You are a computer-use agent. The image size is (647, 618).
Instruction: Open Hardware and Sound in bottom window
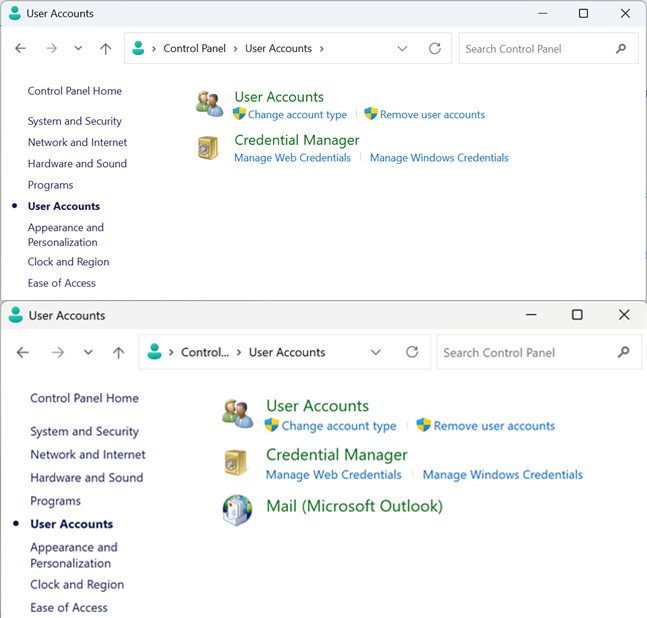(x=87, y=478)
